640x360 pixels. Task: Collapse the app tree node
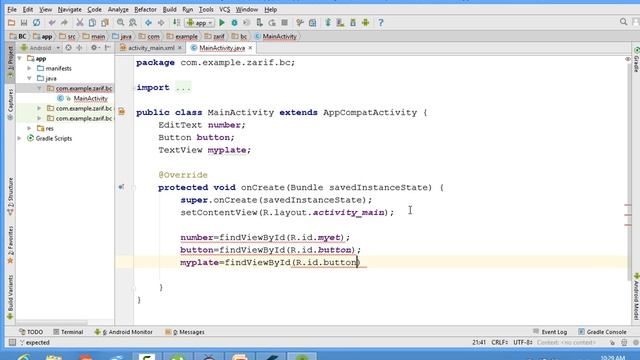point(19,58)
